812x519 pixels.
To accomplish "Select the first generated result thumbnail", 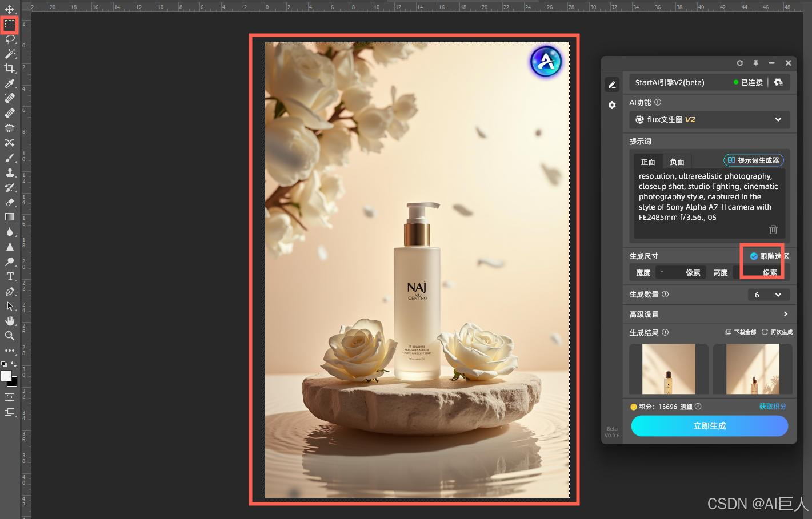I will [x=669, y=369].
